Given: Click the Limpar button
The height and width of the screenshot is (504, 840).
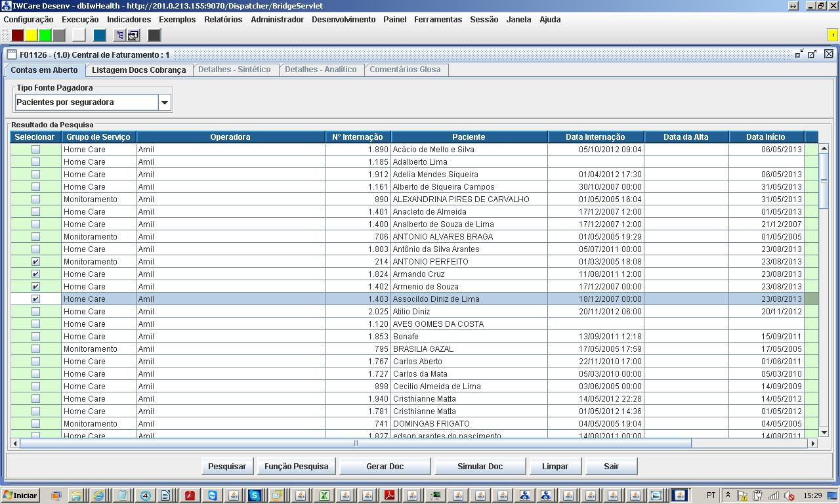Looking at the screenshot, I should pyautogui.click(x=555, y=467).
